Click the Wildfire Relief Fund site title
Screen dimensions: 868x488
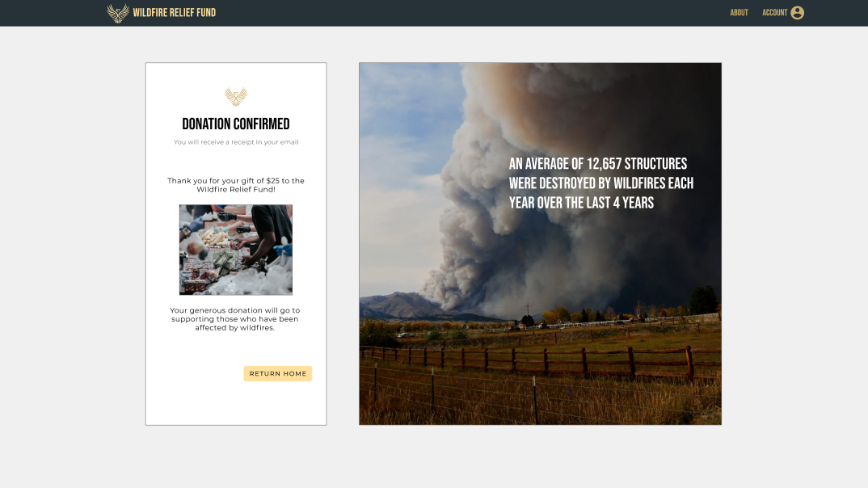click(175, 13)
